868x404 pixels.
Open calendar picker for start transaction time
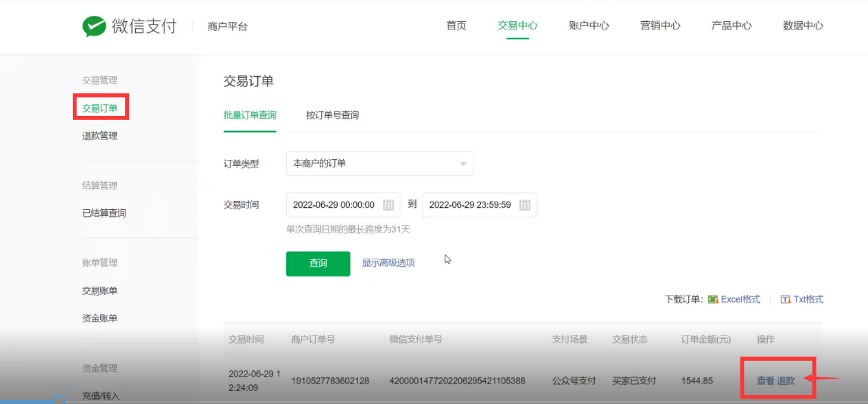point(388,205)
